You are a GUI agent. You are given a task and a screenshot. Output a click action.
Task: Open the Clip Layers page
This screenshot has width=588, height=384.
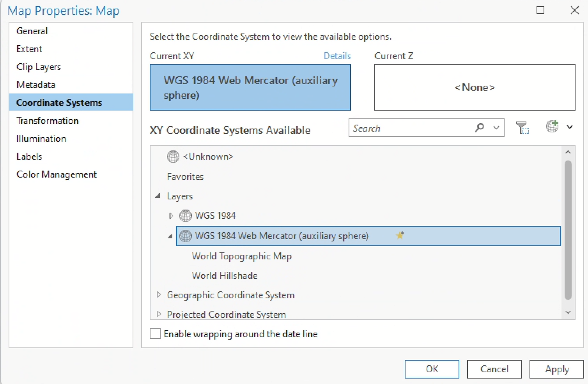[39, 67]
